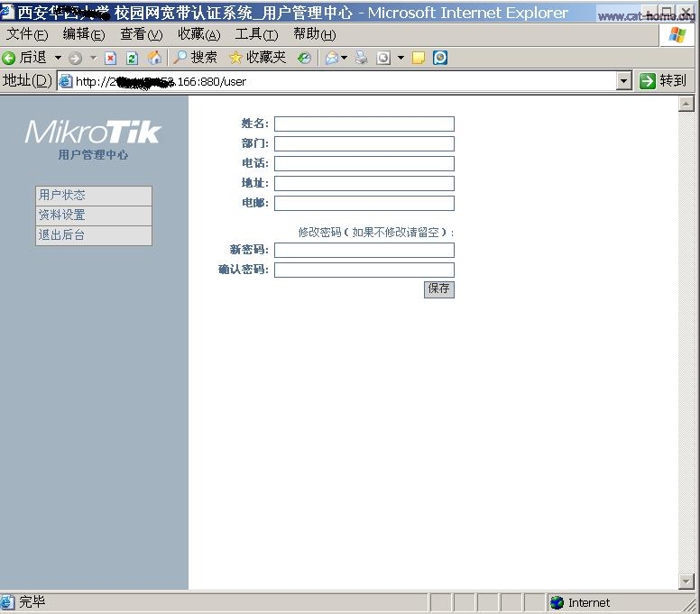Click the Back (后退) arrow icon
The width and height of the screenshot is (700, 614).
[x=9, y=58]
